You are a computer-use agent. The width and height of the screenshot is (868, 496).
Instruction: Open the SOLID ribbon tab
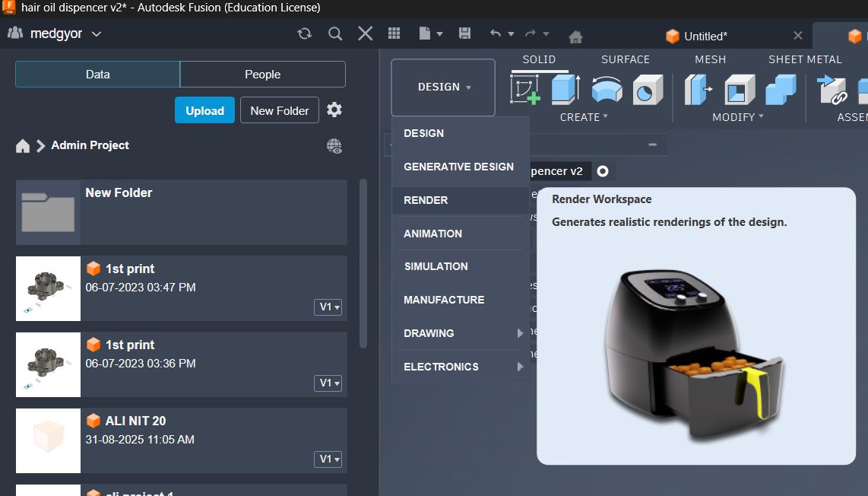tap(539, 59)
